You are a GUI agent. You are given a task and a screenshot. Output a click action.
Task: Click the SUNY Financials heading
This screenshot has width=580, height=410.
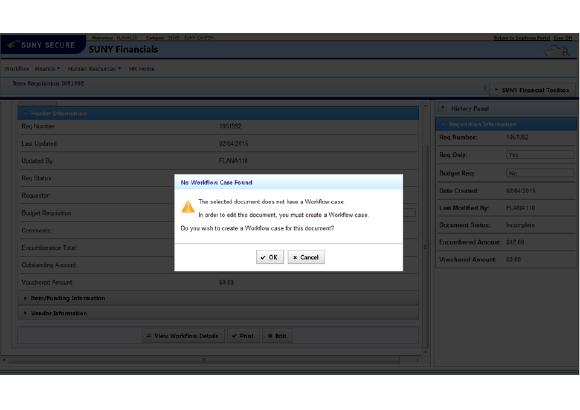[123, 49]
